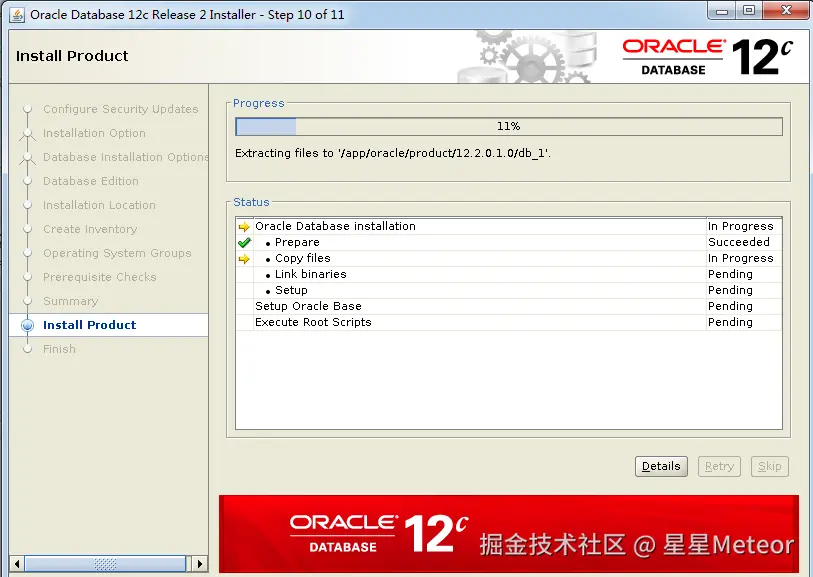The width and height of the screenshot is (813, 577).
Task: Click the Java icon in title bar
Action: click(x=17, y=15)
